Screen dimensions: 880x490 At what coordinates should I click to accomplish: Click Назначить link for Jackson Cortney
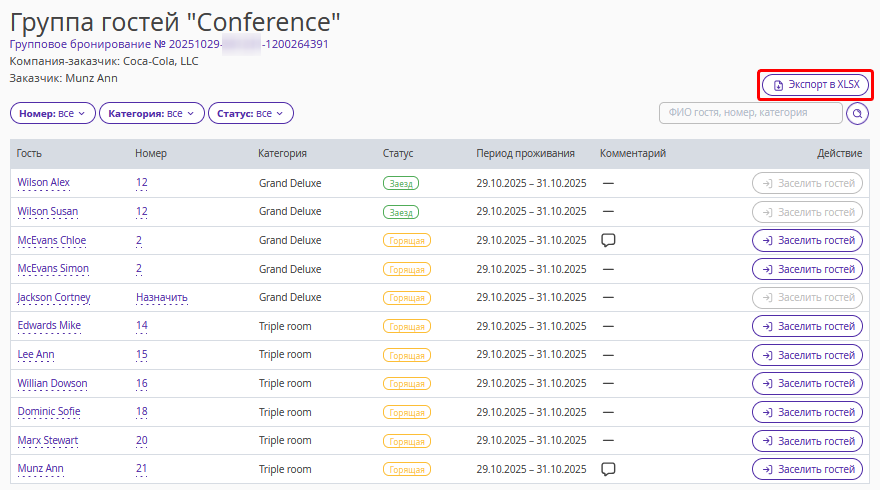click(162, 298)
